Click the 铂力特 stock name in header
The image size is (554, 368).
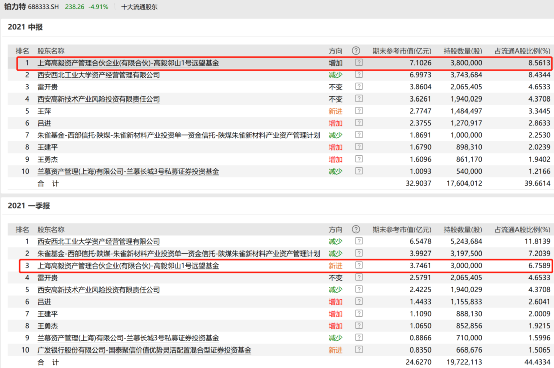pos(15,6)
